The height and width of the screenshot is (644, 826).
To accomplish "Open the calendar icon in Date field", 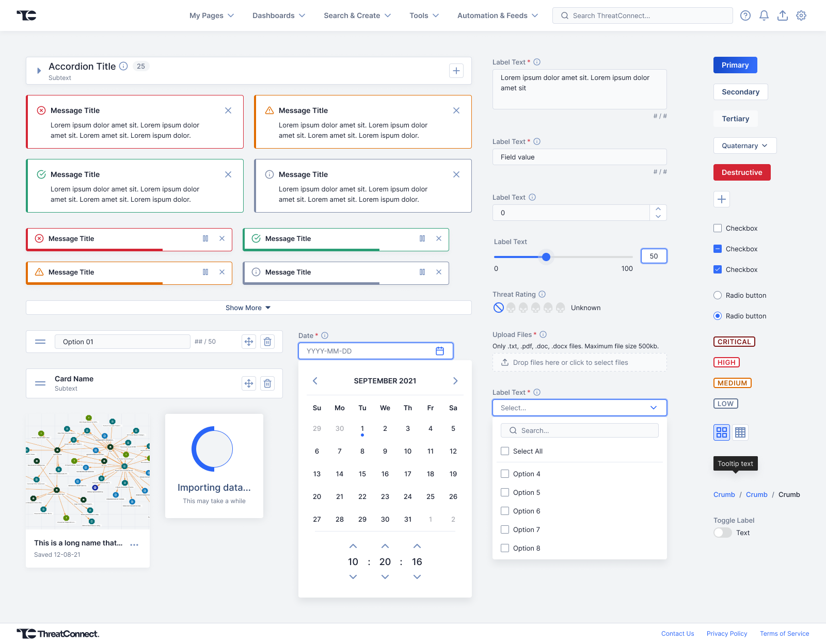I will click(440, 351).
